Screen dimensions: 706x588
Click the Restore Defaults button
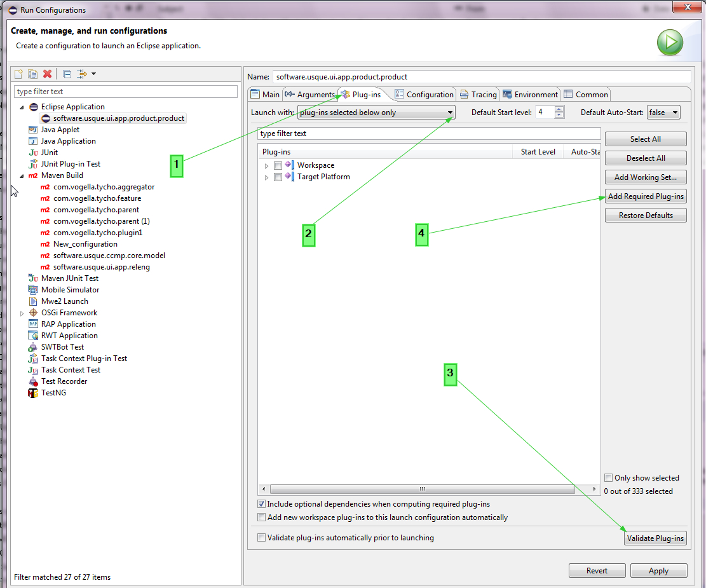tap(646, 215)
